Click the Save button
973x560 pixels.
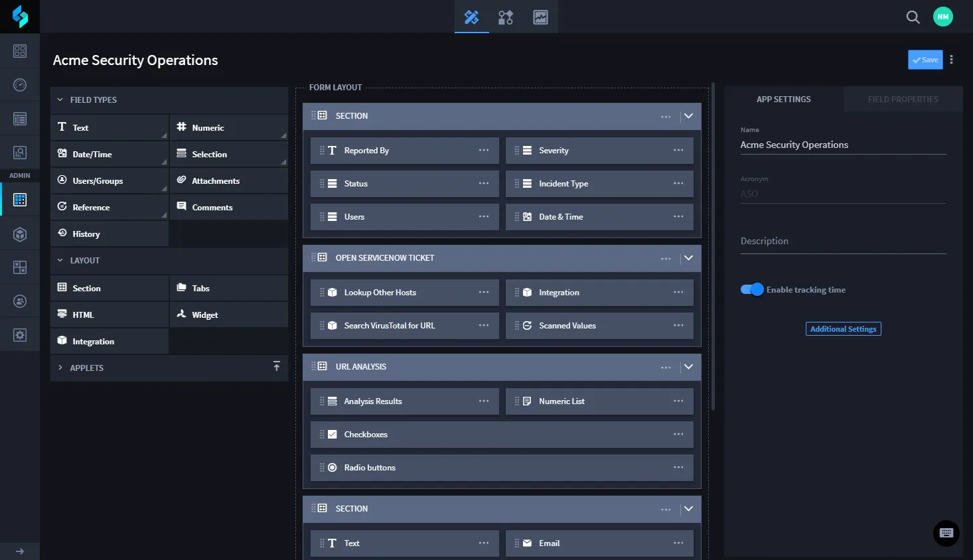tap(925, 60)
